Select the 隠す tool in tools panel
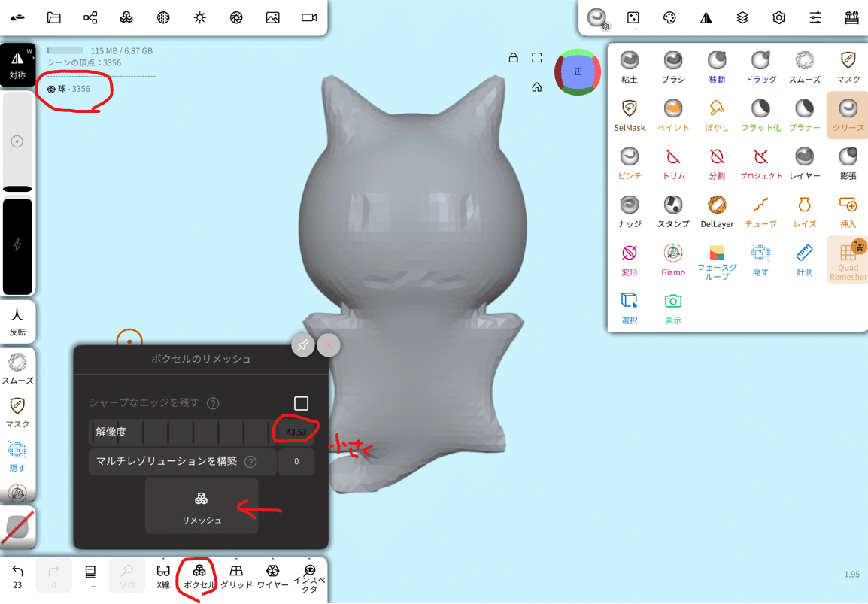 760,260
